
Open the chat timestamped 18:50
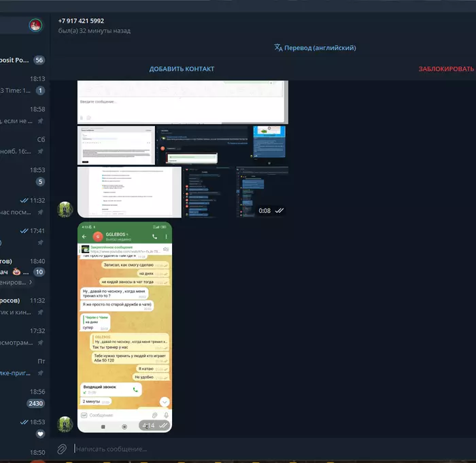pyautogui.click(x=22, y=454)
